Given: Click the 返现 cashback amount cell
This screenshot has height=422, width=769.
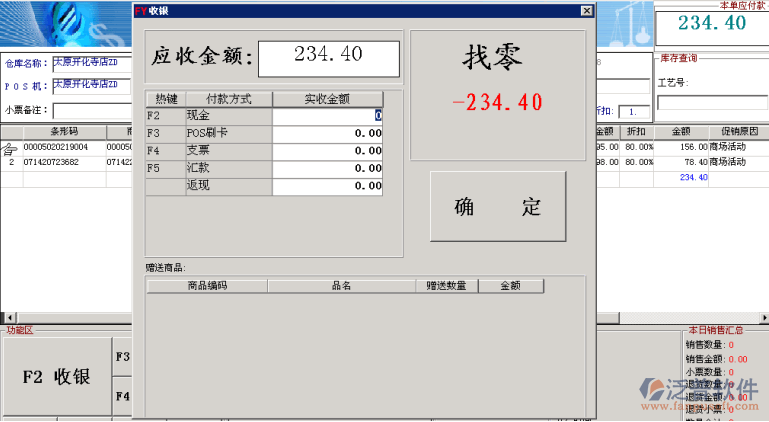Looking at the screenshot, I should click(x=327, y=186).
